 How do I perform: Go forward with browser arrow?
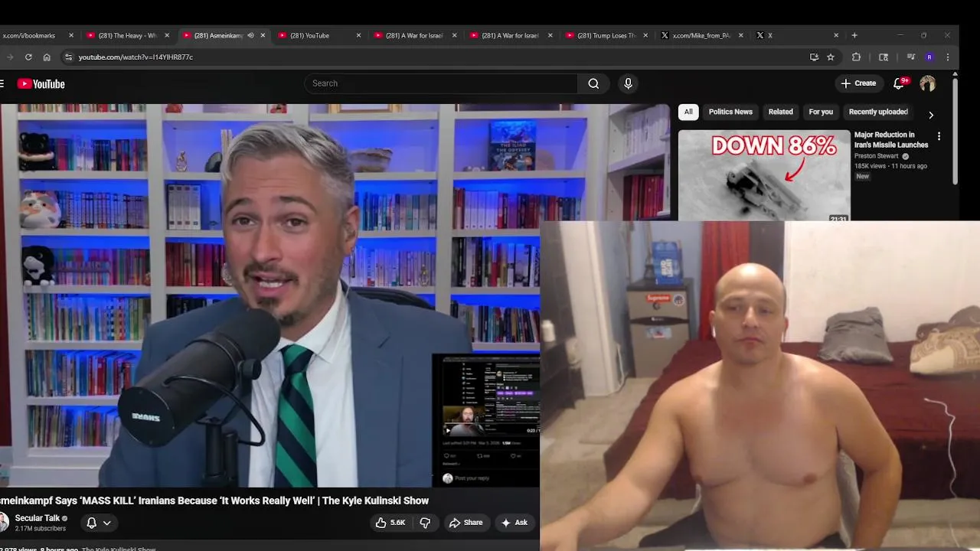[x=10, y=57]
